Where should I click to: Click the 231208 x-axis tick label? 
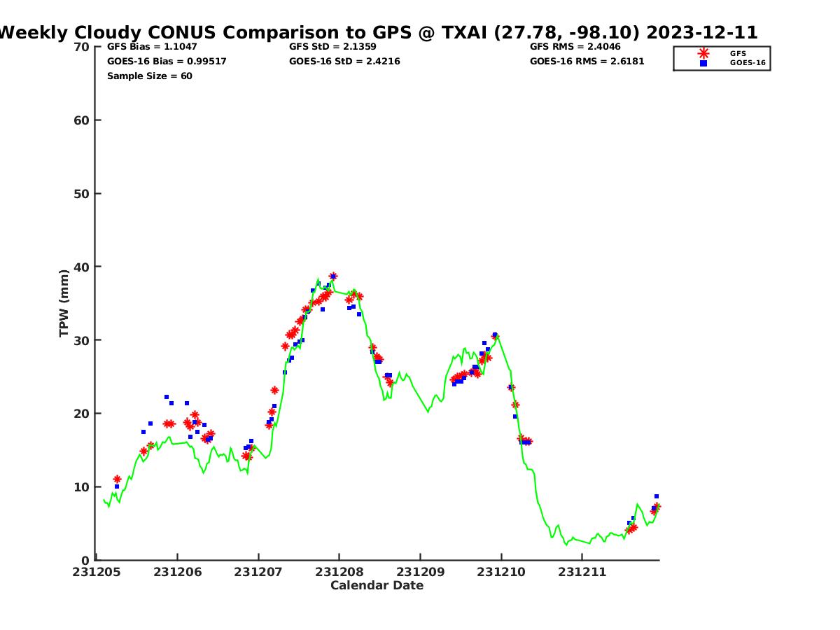coord(339,572)
